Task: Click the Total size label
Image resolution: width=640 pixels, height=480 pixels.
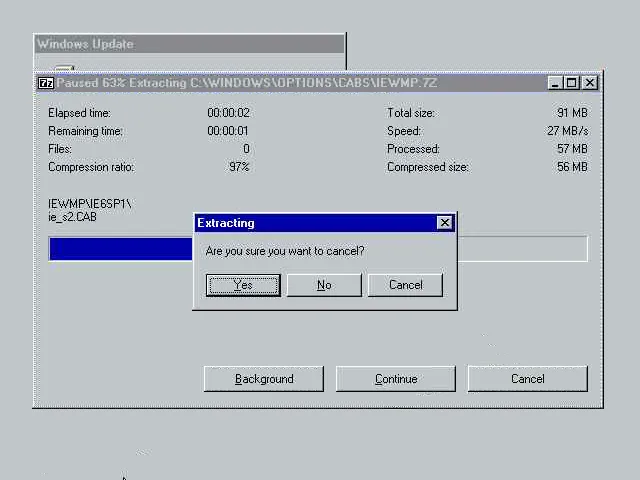Action: tap(411, 113)
